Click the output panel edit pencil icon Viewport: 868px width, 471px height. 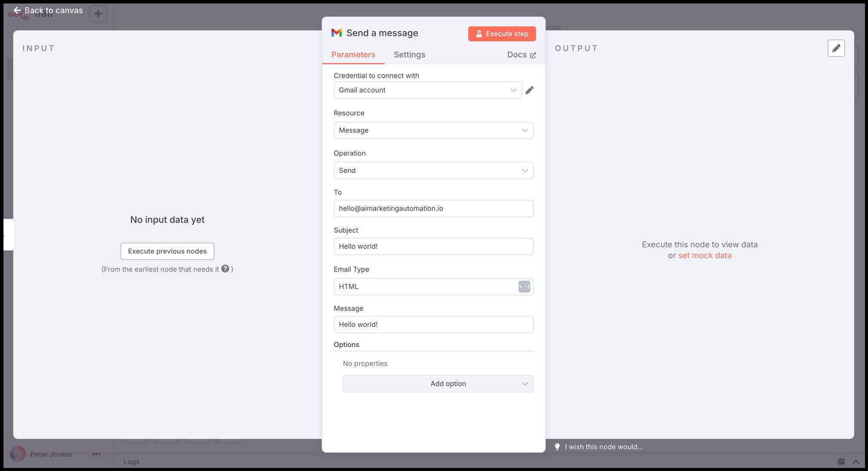pyautogui.click(x=836, y=48)
